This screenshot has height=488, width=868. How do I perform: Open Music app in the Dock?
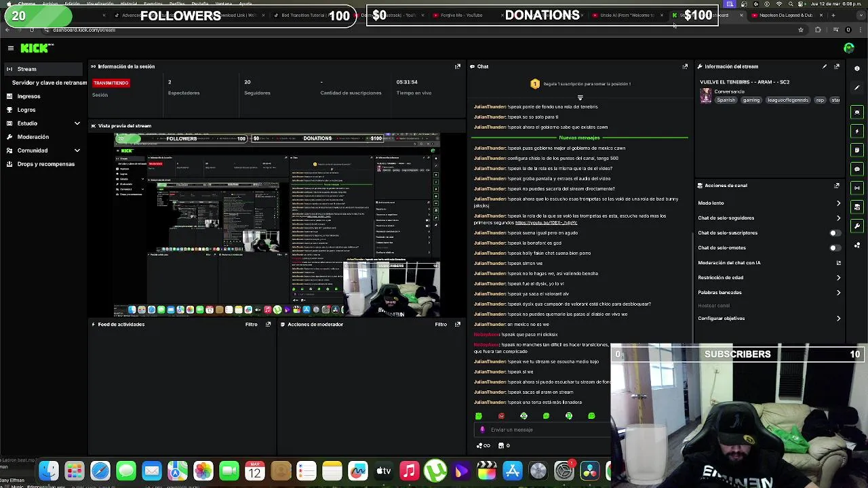tap(410, 470)
